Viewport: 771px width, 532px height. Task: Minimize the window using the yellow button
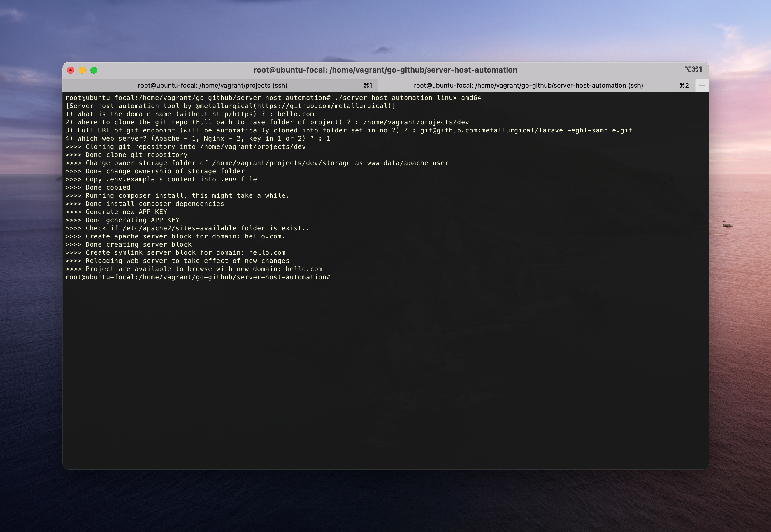(82, 70)
